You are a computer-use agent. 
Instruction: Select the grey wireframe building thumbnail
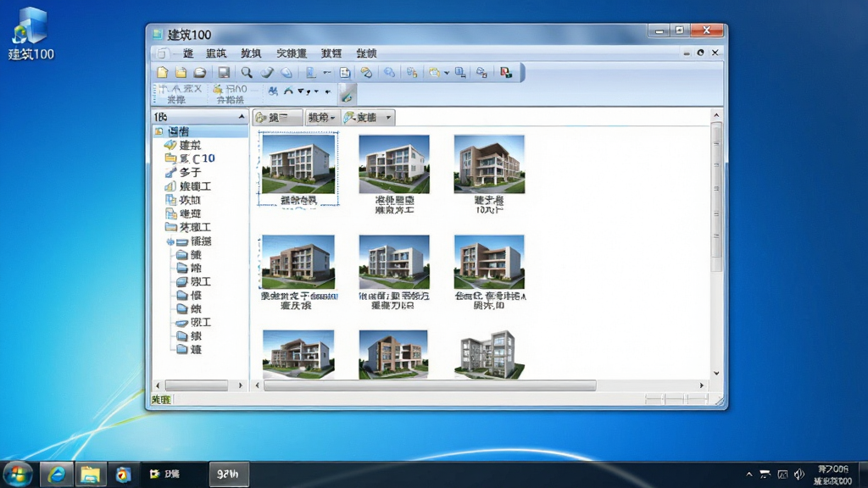coord(489,354)
